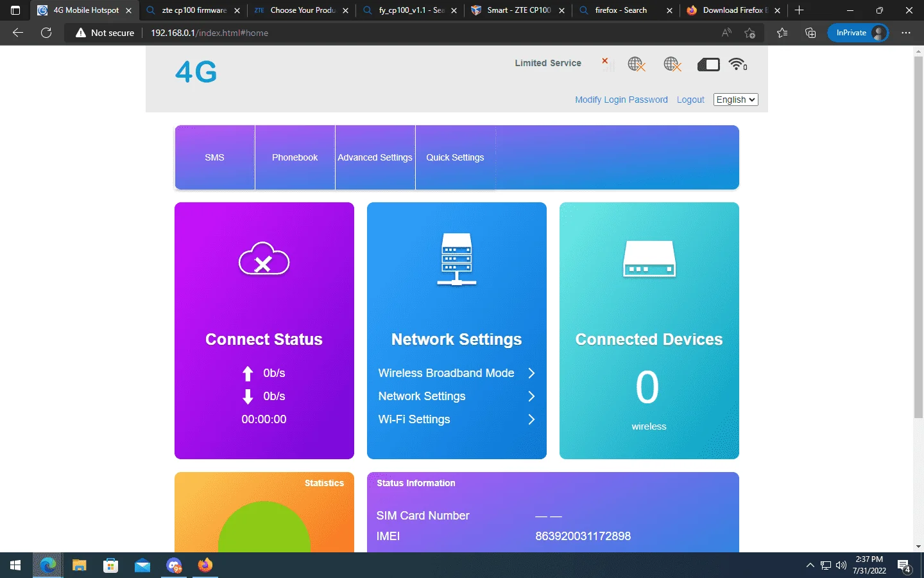This screenshot has width=924, height=578.
Task: Open the Quick Settings menu tab
Action: [455, 157]
